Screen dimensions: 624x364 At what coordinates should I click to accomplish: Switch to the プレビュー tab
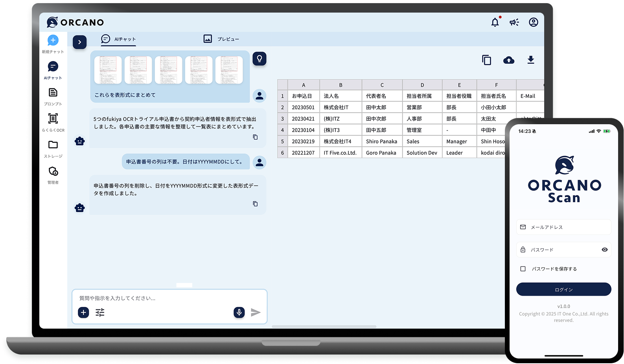pyautogui.click(x=221, y=39)
